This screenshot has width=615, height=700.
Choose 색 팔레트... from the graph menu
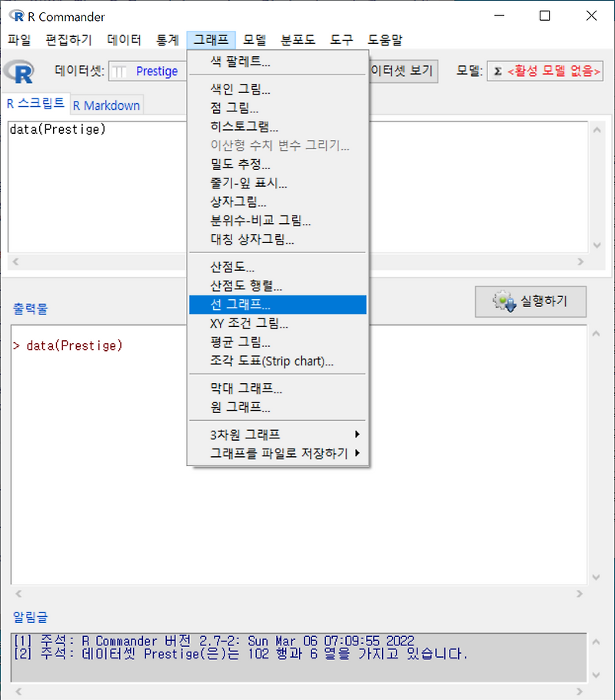(278, 62)
